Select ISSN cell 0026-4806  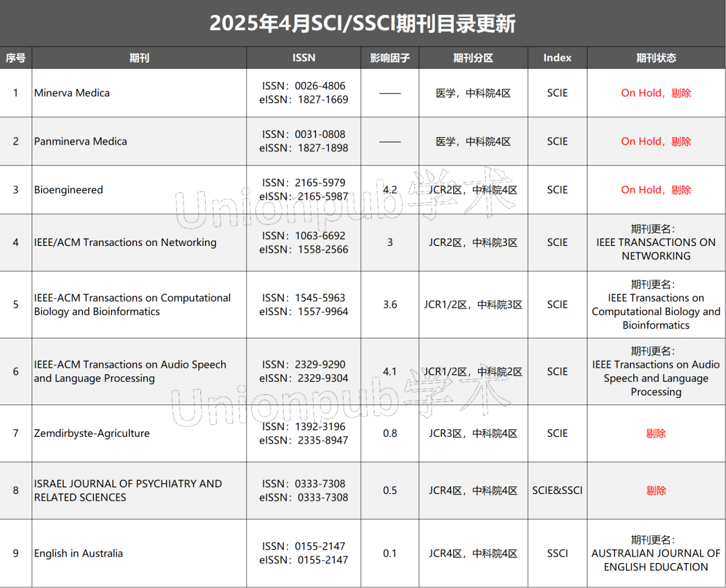(304, 93)
